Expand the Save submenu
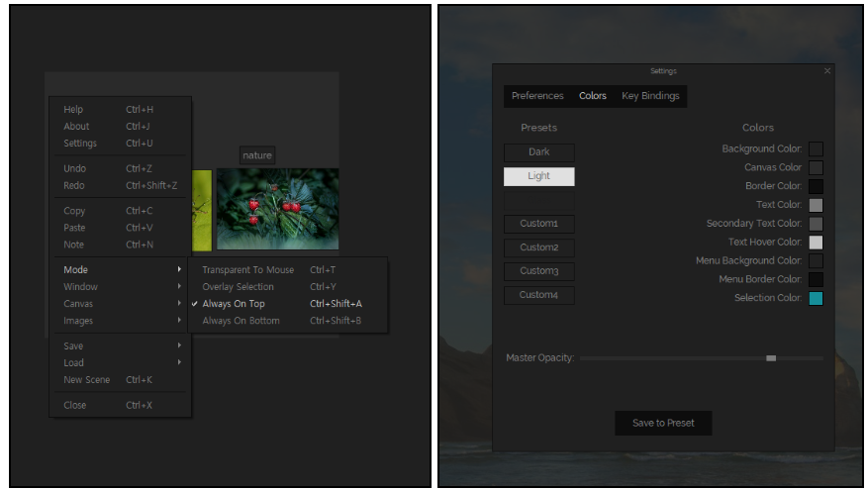This screenshot has height=491, width=868. point(120,345)
